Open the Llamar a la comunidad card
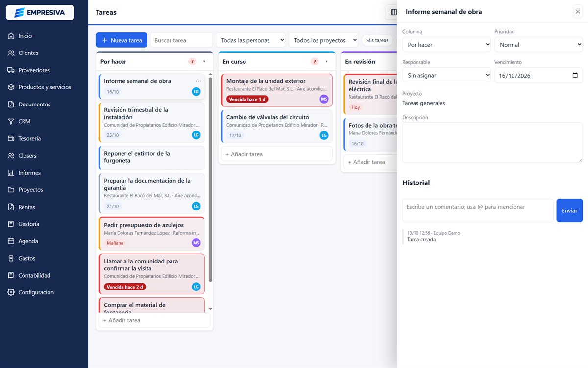The height and width of the screenshot is (368, 588). [x=151, y=274]
